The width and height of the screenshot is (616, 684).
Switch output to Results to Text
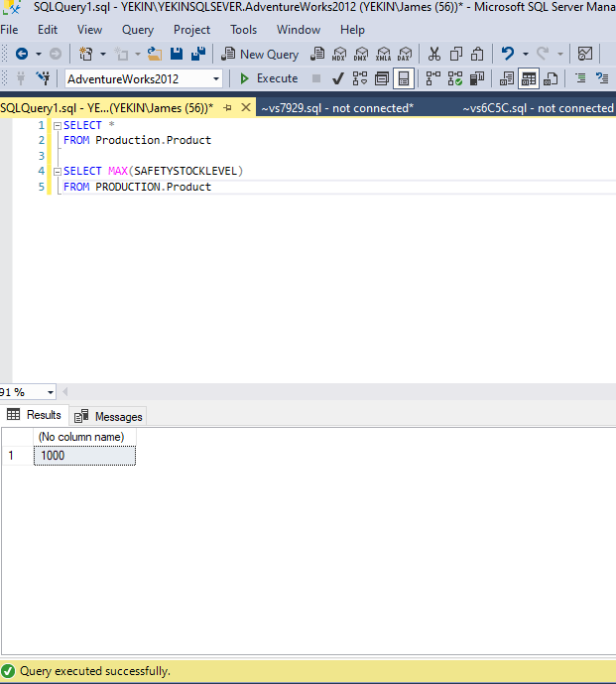(507, 79)
